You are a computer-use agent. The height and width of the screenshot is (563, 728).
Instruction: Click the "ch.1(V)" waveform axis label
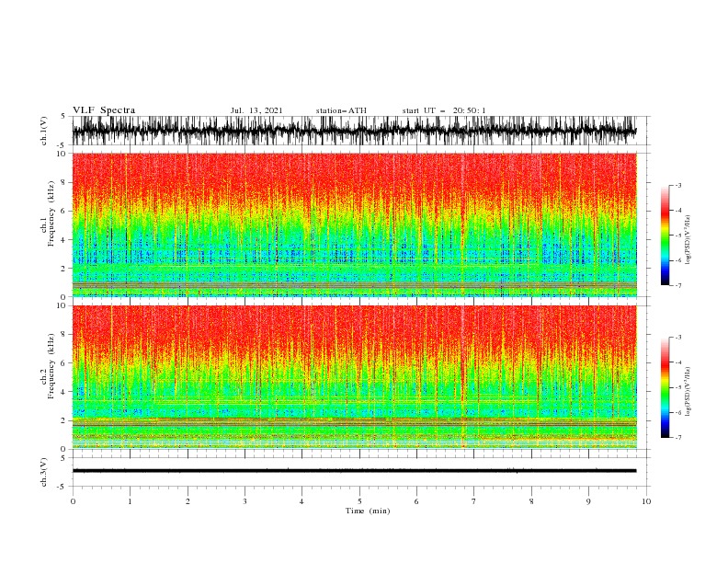[44, 131]
